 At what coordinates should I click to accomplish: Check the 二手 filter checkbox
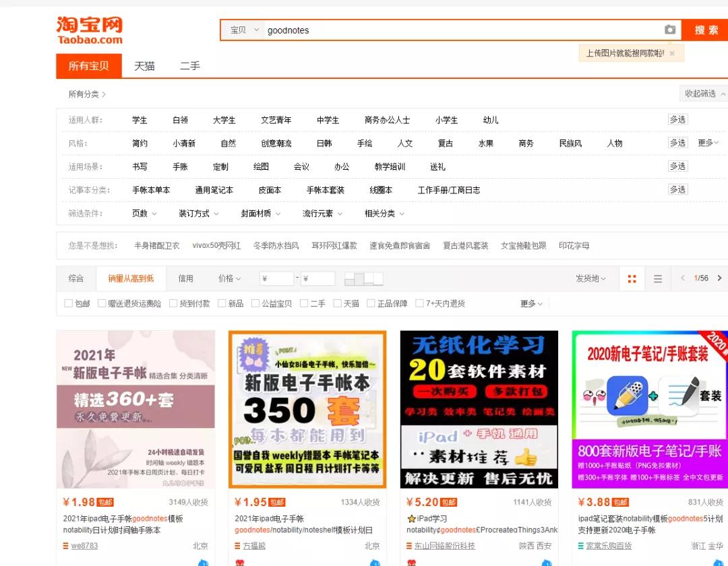pos(304,303)
